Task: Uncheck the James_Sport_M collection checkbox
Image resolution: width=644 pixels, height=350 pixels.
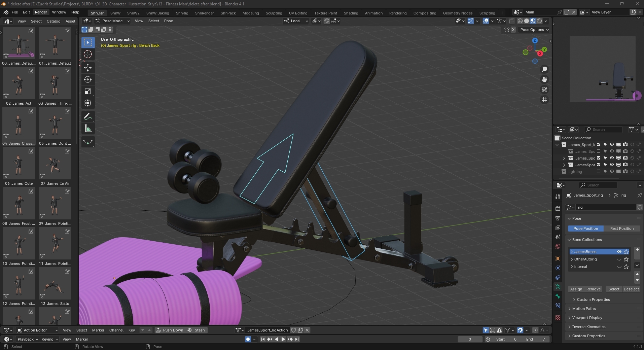Action: (x=599, y=145)
